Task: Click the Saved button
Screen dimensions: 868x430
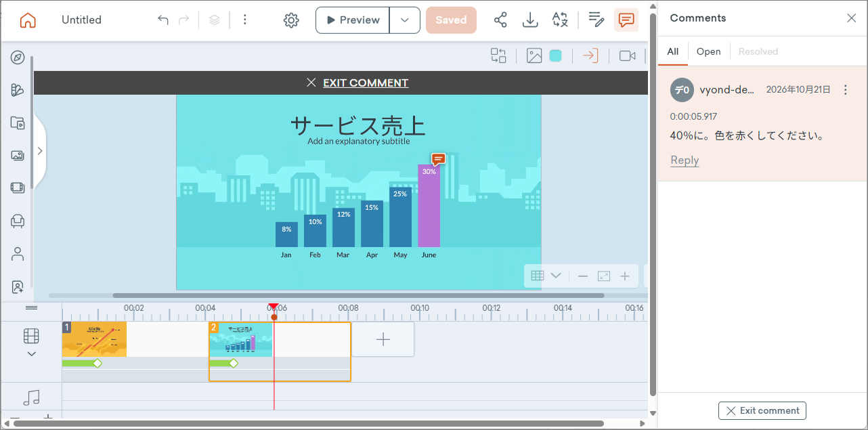Action: coord(451,20)
